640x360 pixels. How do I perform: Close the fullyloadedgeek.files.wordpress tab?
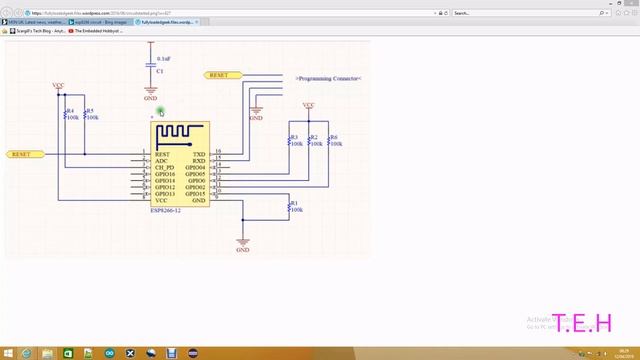(x=197, y=22)
